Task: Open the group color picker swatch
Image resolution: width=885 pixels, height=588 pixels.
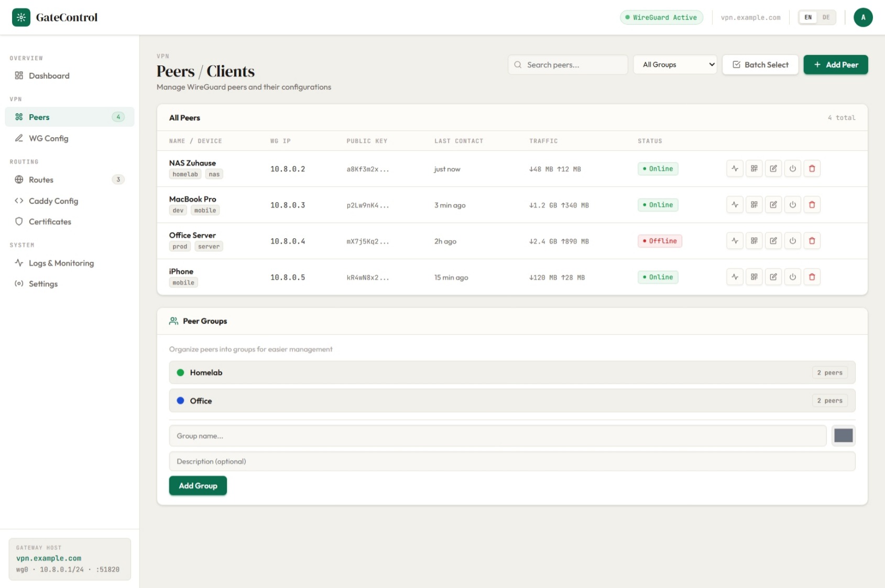Action: point(843,436)
